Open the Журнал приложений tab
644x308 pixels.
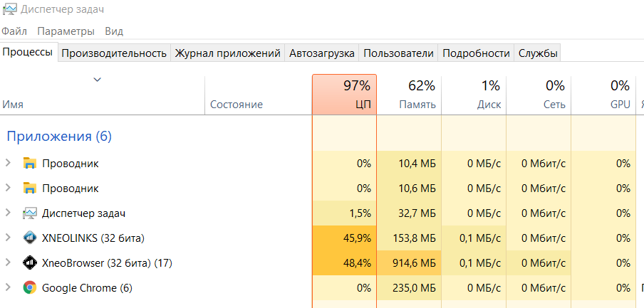coord(227,53)
